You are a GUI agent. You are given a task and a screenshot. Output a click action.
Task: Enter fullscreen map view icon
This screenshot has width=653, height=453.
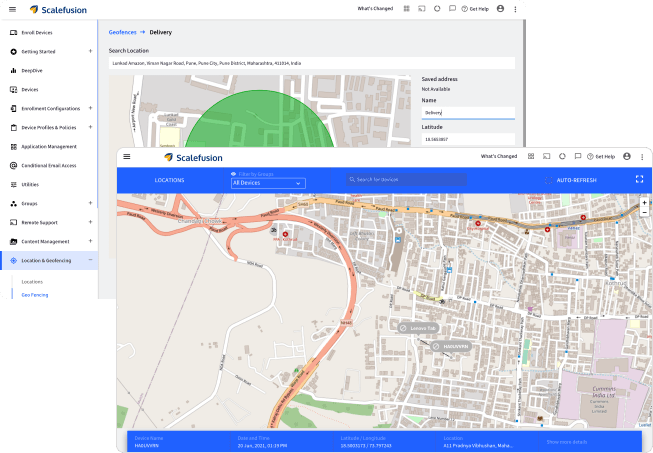(x=639, y=179)
